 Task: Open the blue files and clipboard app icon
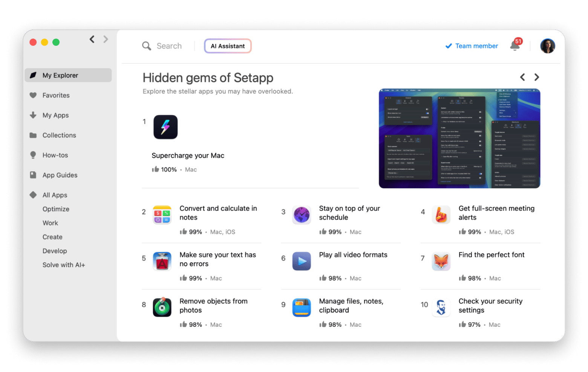pos(302,307)
